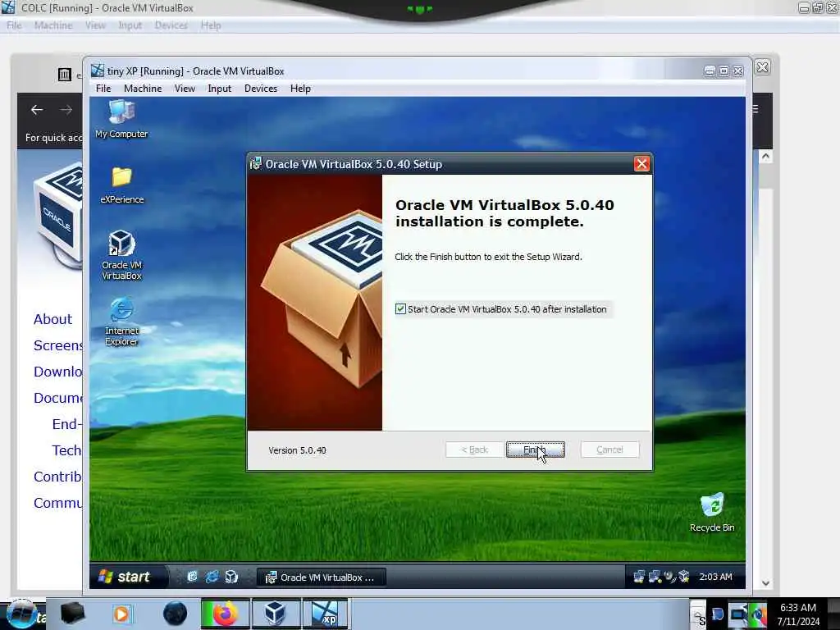Image resolution: width=840 pixels, height=630 pixels.
Task: Click the Setup dialog's title bar installer icon
Action: 256,163
